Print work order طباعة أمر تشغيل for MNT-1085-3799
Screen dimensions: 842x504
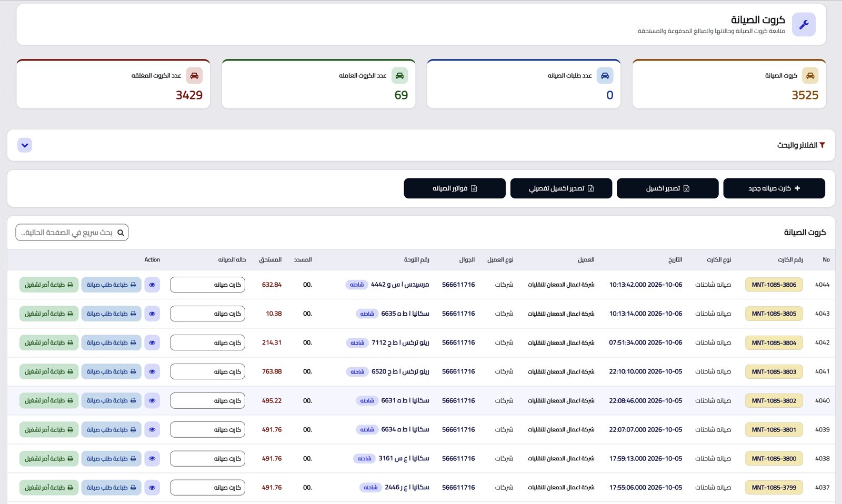(49, 487)
